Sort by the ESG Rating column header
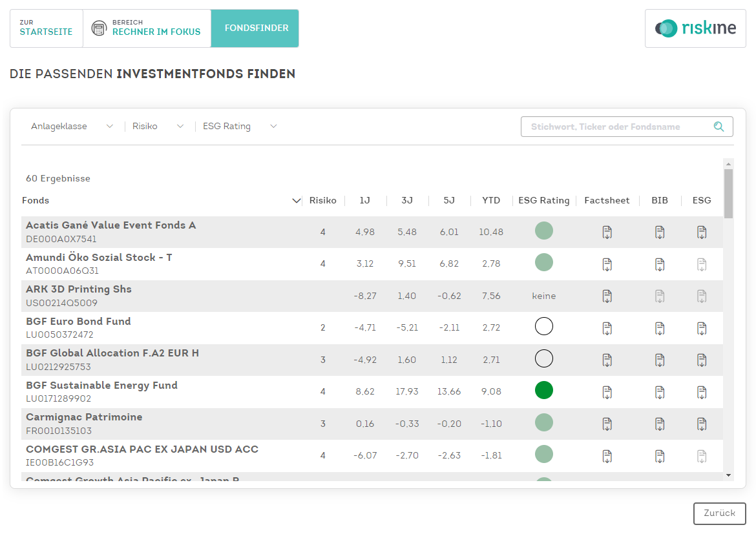756x536 pixels. [x=544, y=201]
